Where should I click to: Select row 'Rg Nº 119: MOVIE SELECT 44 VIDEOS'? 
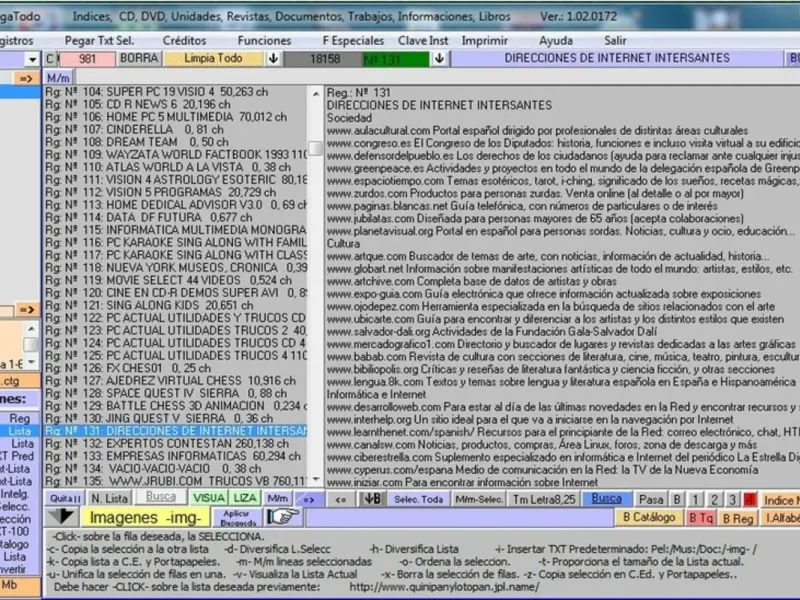(176, 281)
